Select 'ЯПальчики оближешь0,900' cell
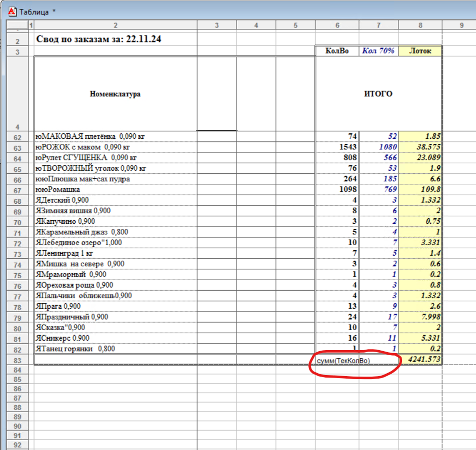 point(115,296)
